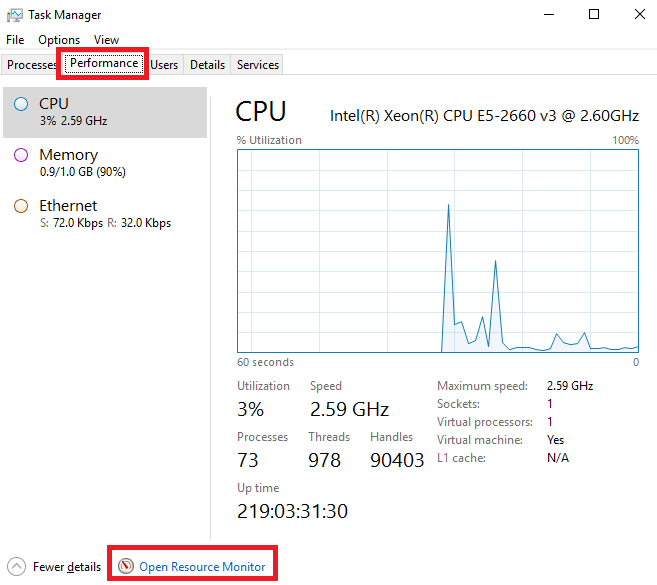Screen dimensions: 657x585
Task: Select Ethernet send/receive resource entry
Action: click(105, 214)
